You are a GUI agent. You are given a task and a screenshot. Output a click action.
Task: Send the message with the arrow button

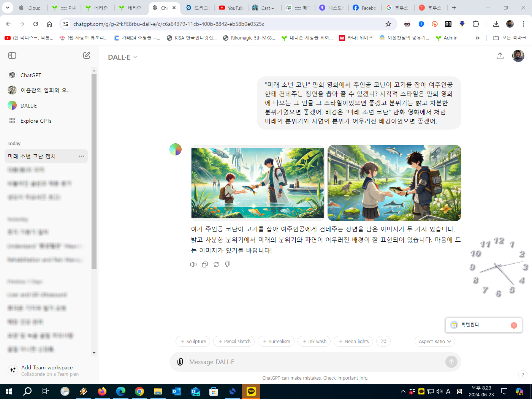point(451,362)
